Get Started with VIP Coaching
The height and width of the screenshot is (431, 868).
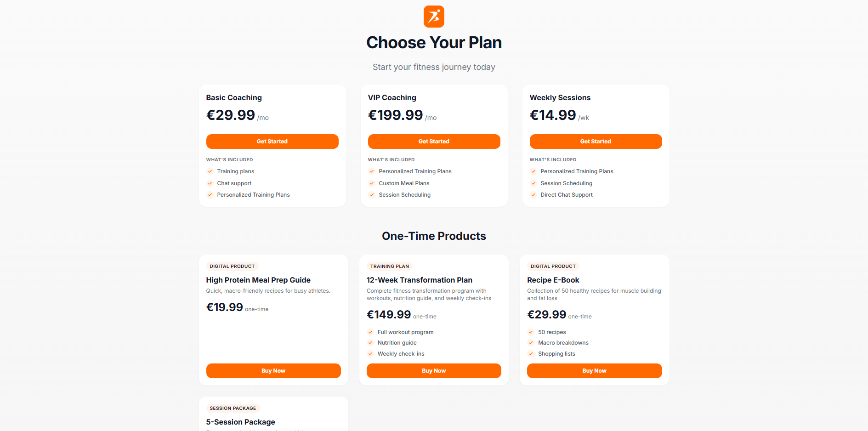tap(434, 141)
